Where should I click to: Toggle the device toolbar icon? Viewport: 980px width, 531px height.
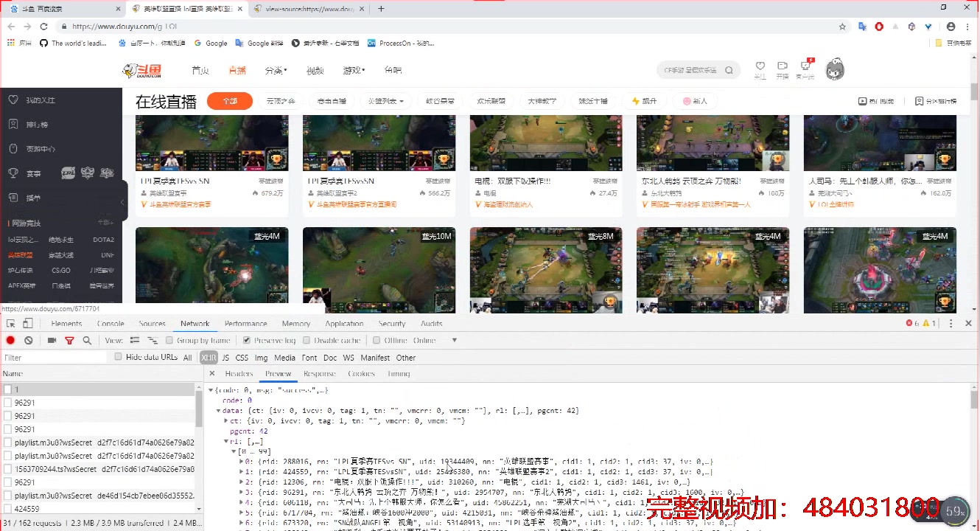[x=28, y=324]
